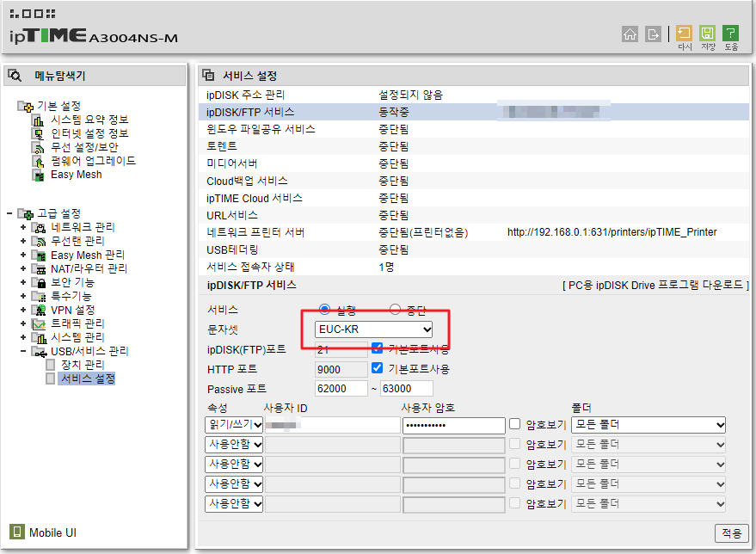
Task: Select the ipDISK/FTP 서비스 row
Action: (473, 112)
